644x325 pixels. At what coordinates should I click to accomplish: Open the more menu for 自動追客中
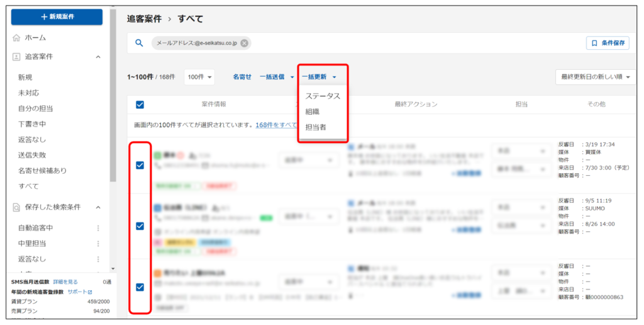coord(98,228)
